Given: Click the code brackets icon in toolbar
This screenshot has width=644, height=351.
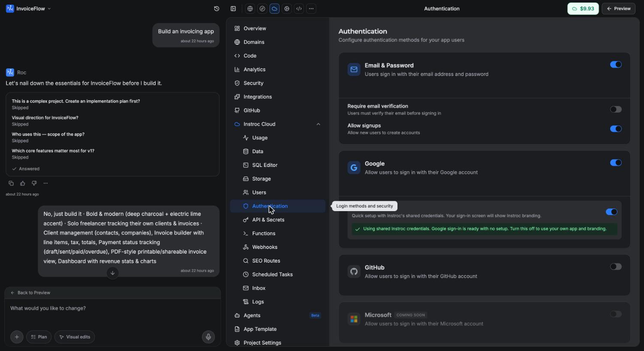Looking at the screenshot, I should tap(299, 9).
